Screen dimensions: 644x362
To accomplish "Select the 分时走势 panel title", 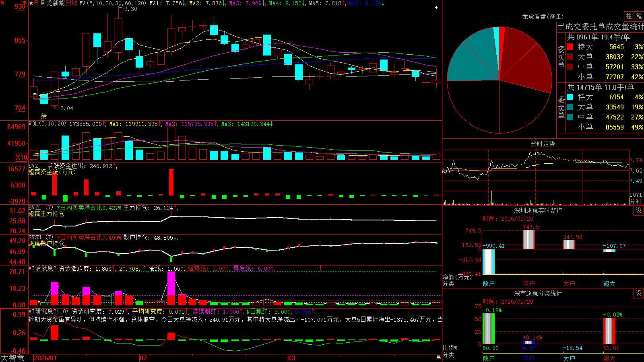I will point(543,144).
